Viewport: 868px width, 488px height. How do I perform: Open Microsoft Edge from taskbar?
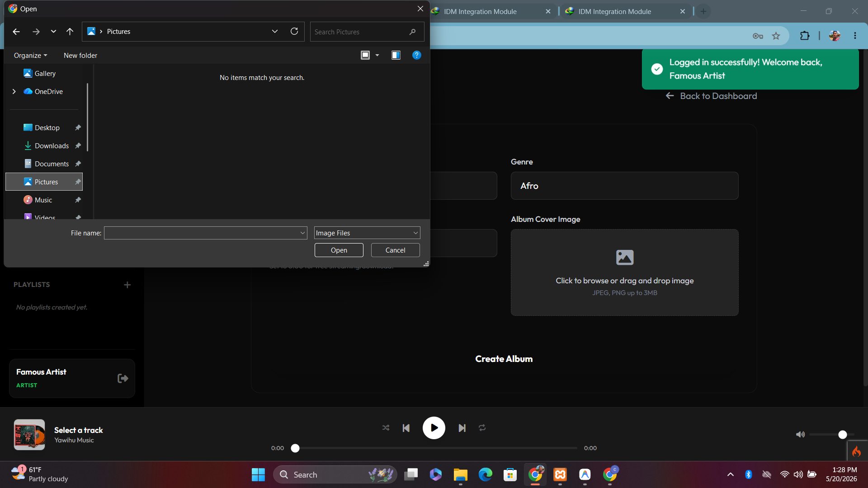pos(486,474)
